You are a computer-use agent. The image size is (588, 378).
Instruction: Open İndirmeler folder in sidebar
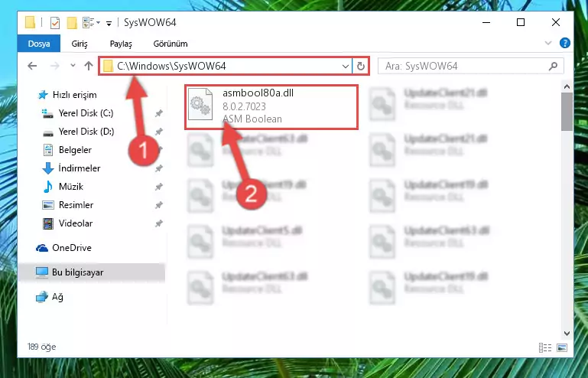point(79,168)
